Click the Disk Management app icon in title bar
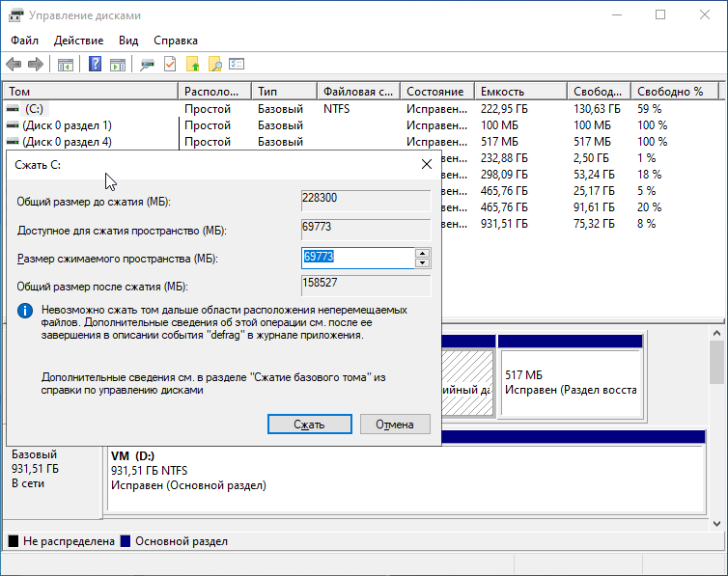The image size is (728, 576). coord(15,15)
